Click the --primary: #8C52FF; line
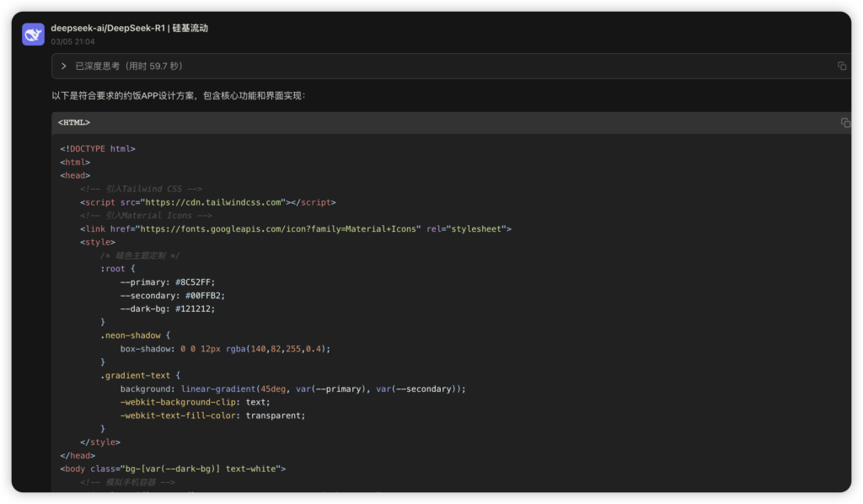 [x=168, y=282]
